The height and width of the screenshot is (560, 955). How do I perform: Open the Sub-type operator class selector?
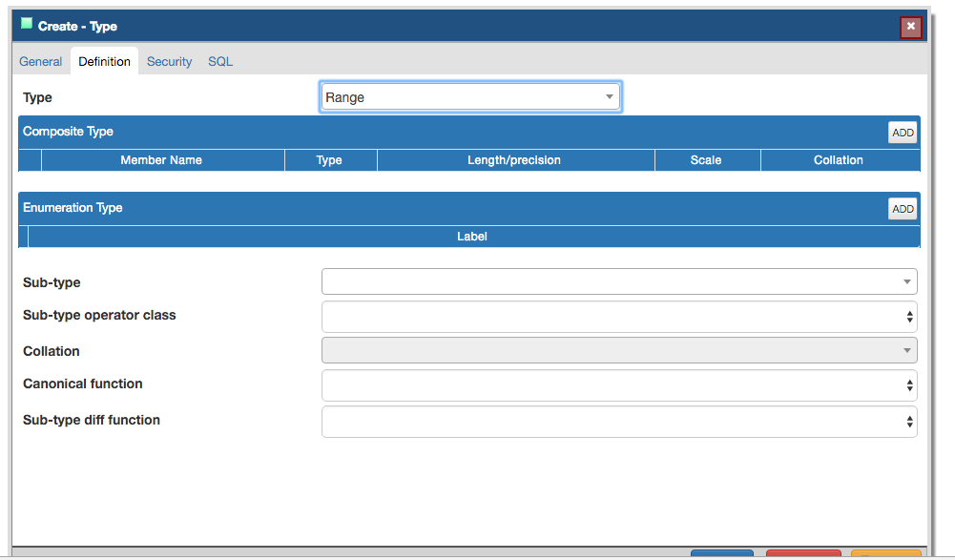(x=619, y=316)
